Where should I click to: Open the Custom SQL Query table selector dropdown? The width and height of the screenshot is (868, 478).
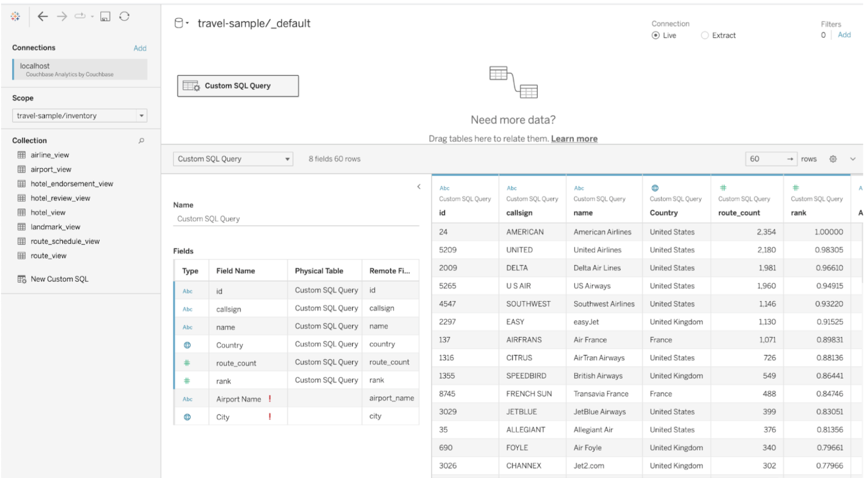(233, 159)
